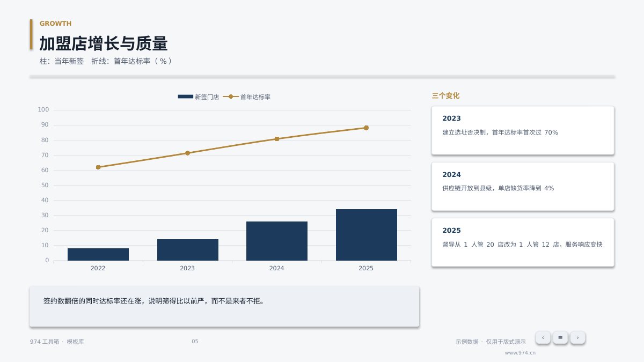
Task: Advance to next slide with right chevron
Action: coord(577,337)
